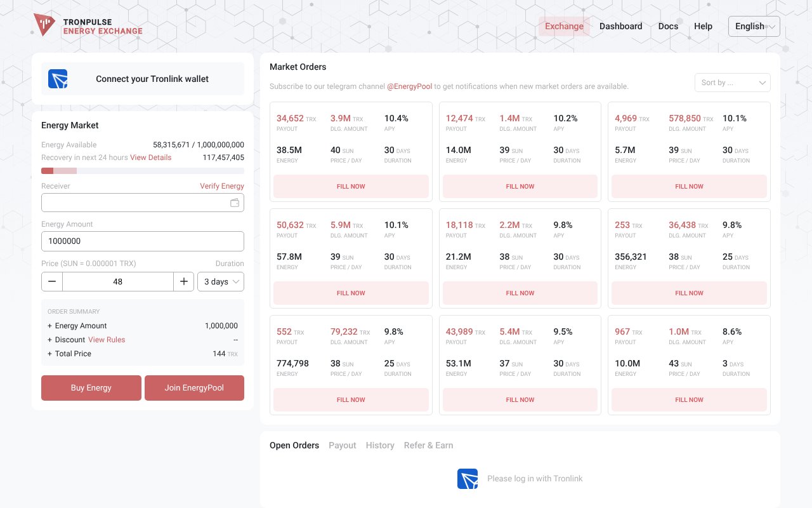Open the @EnergyPool telegram link

(x=410, y=86)
